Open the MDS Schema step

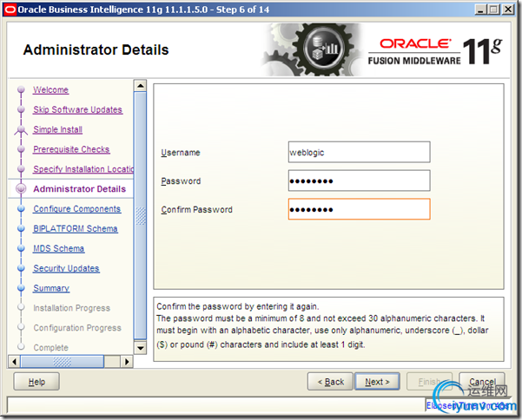pyautogui.click(x=58, y=248)
